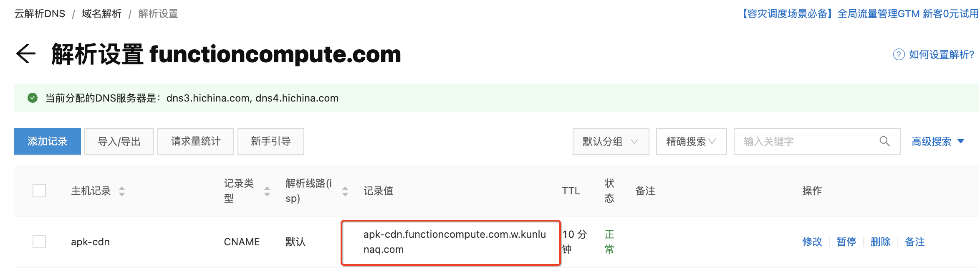Go to 云解析DNS breadcrumb
This screenshot has width=980, height=280.
(x=40, y=14)
